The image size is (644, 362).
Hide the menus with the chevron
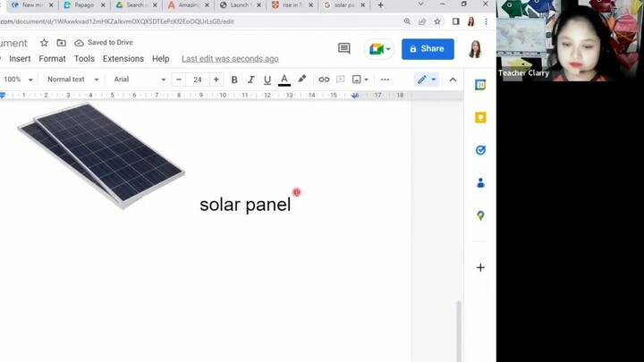point(453,80)
